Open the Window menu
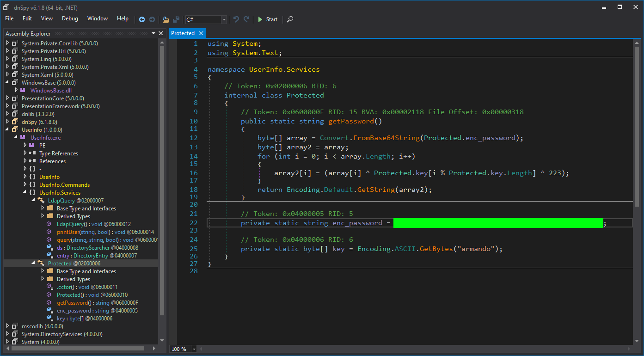The image size is (644, 356). [98, 18]
